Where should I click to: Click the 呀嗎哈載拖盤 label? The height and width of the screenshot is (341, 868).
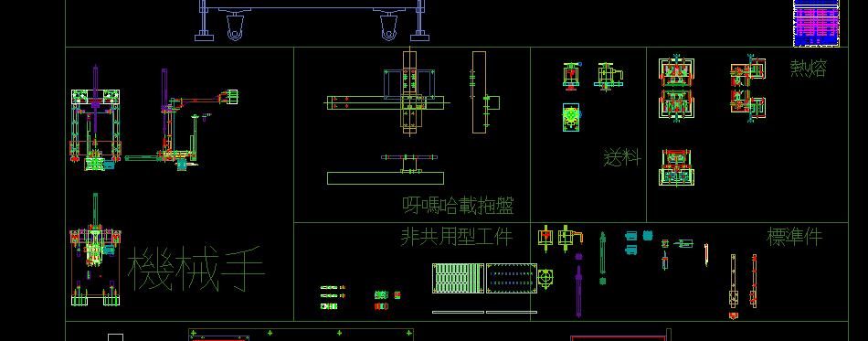[x=458, y=206]
